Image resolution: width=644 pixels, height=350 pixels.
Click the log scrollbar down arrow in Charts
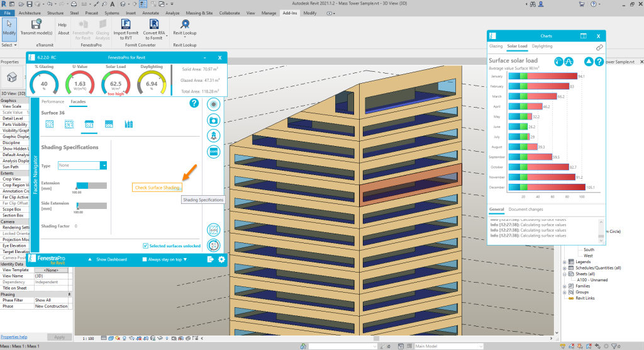[x=601, y=241]
